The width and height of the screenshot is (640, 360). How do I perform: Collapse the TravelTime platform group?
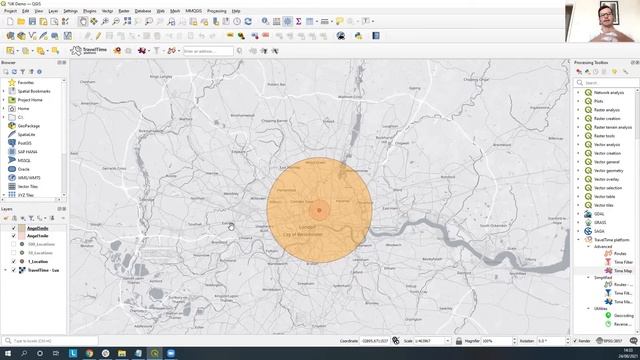click(578, 240)
